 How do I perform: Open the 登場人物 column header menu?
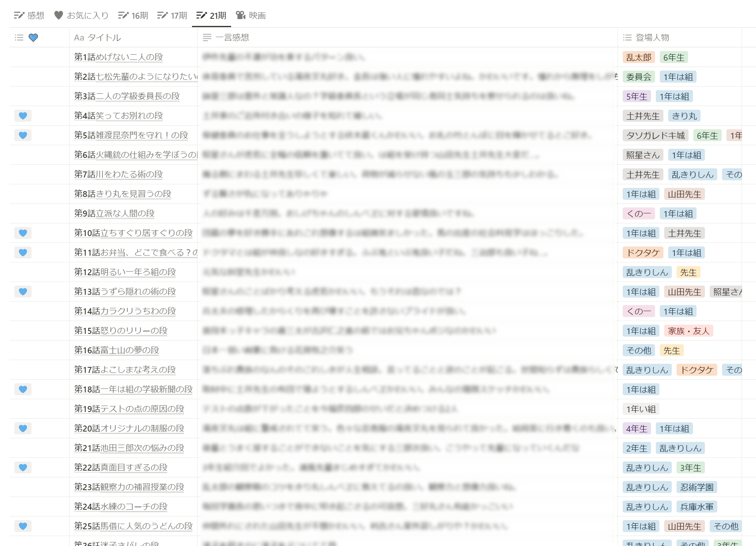652,37
